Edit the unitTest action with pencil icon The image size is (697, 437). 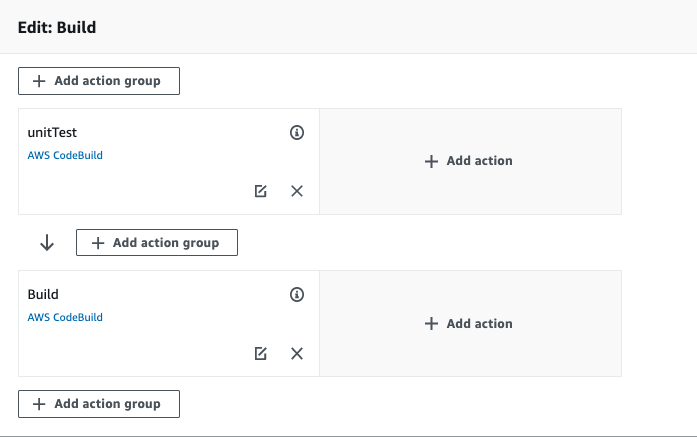click(261, 191)
